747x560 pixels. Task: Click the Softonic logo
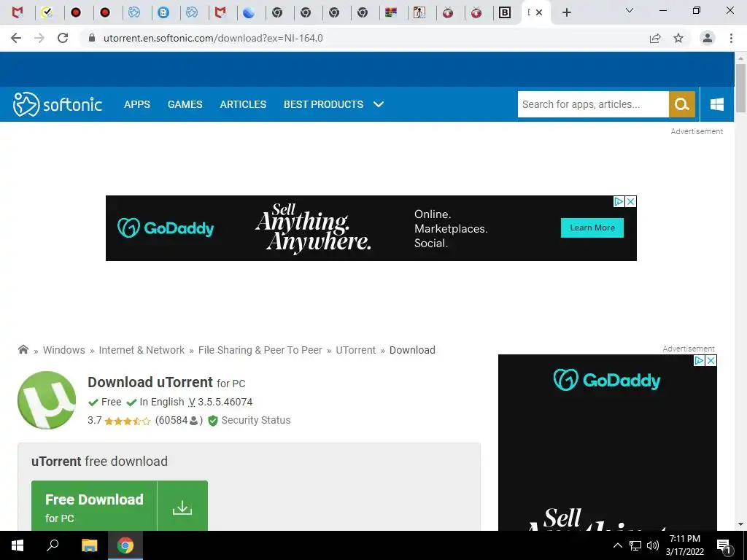[x=57, y=104]
